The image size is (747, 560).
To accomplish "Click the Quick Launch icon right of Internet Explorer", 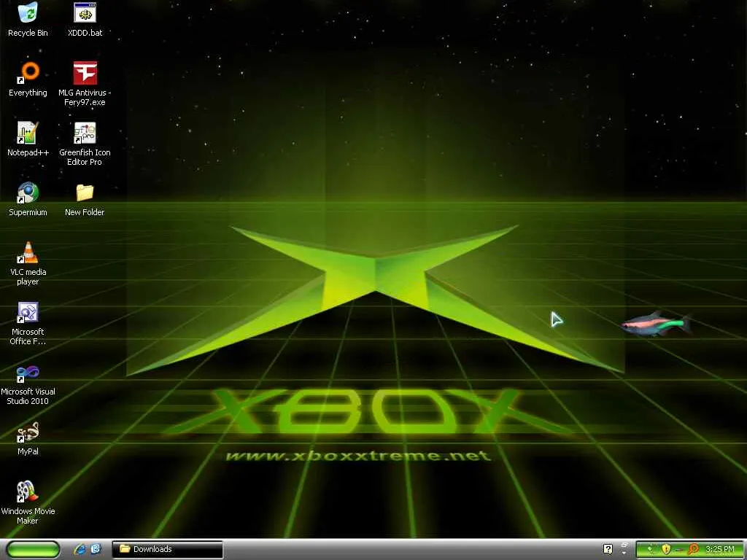I will tap(96, 549).
